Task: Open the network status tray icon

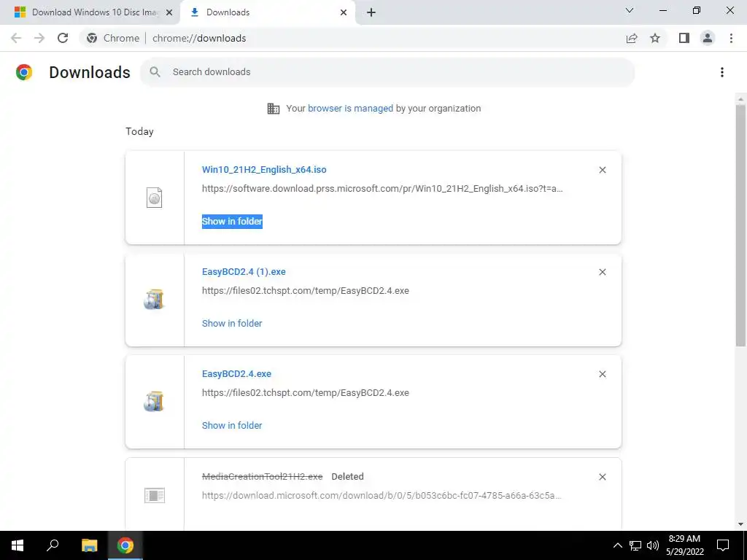Action: (635, 545)
